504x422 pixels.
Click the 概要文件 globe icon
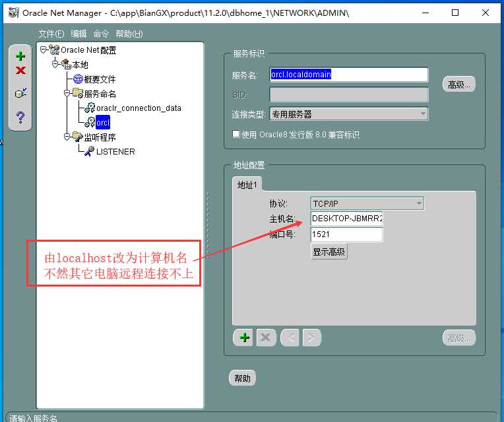pyautogui.click(x=78, y=79)
